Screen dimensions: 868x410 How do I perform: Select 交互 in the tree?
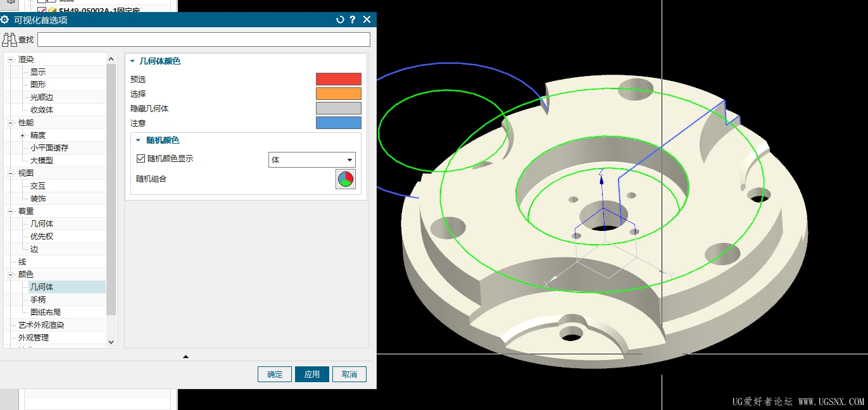coord(38,186)
